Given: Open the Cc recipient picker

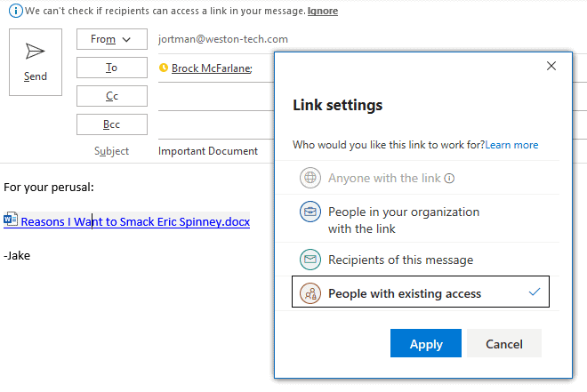Looking at the screenshot, I should pos(112,96).
